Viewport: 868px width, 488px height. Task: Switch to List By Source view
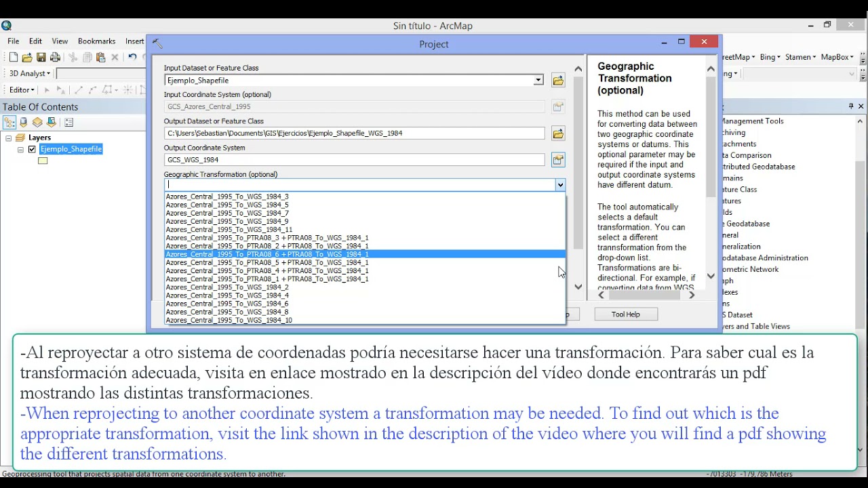click(x=24, y=123)
